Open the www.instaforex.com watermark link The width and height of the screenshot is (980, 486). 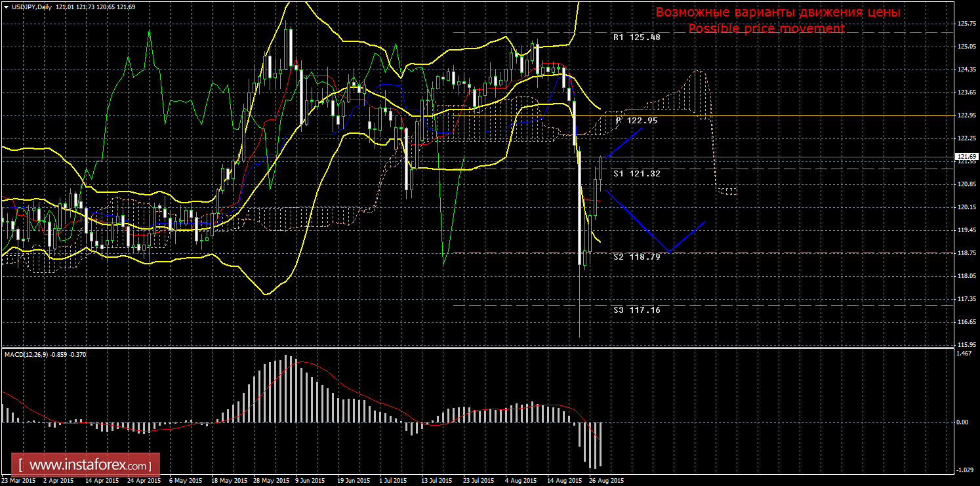pos(86,466)
